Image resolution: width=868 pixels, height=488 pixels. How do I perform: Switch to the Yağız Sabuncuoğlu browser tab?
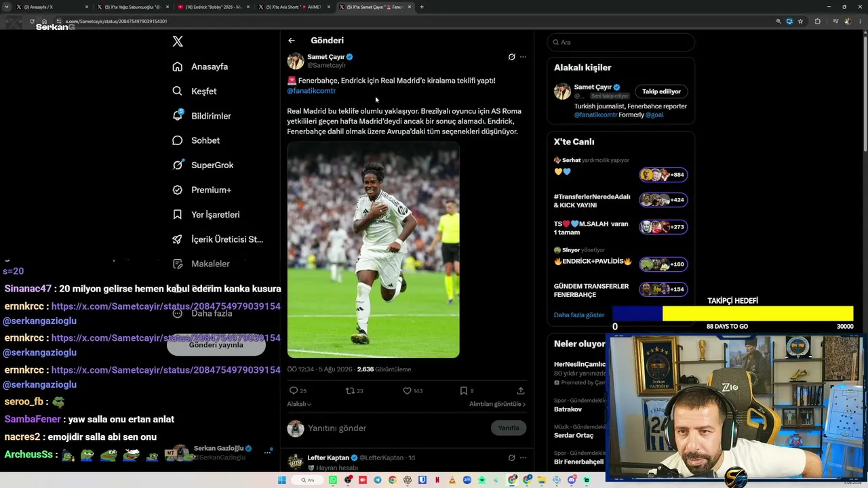(132, 7)
